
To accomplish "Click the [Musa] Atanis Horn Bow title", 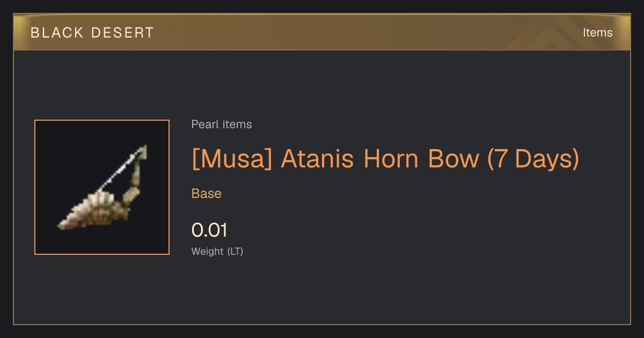I will pyautogui.click(x=385, y=159).
